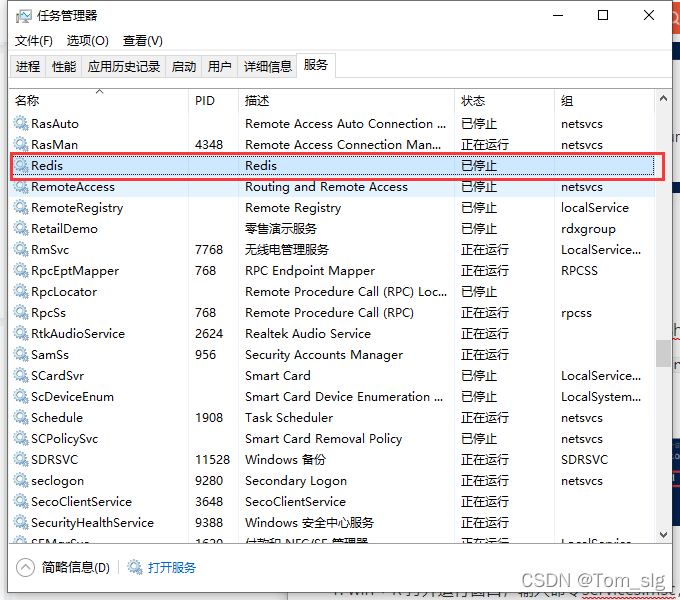
Task: Open the 选项(O) menu
Action: point(88,41)
